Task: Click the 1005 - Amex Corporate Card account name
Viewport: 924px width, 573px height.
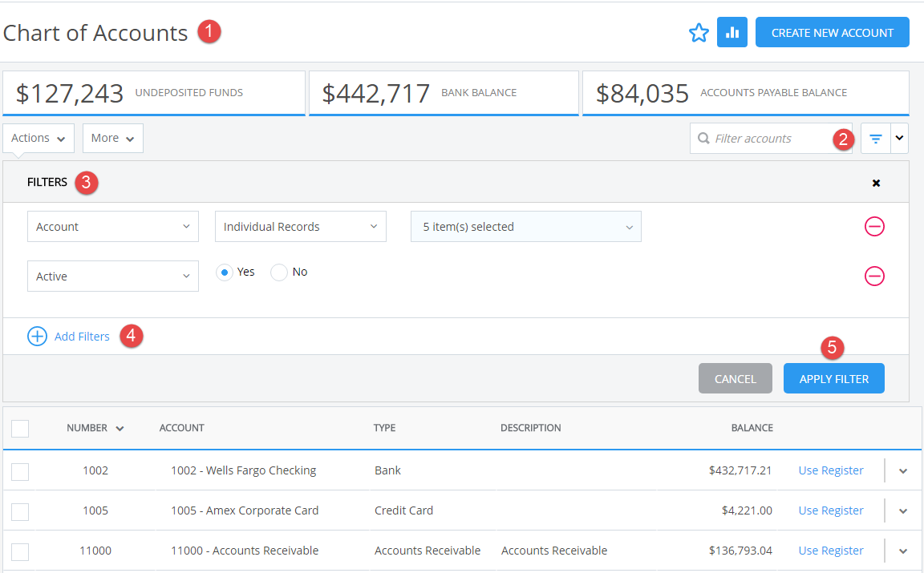Action: 245,510
